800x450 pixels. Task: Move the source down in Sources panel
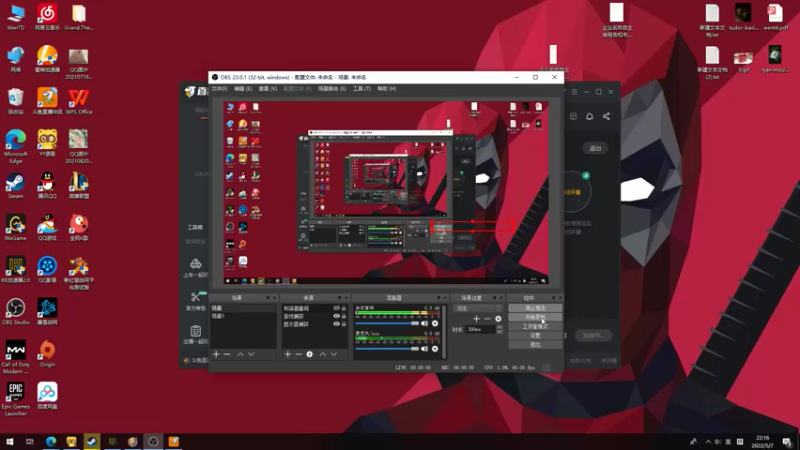point(334,354)
